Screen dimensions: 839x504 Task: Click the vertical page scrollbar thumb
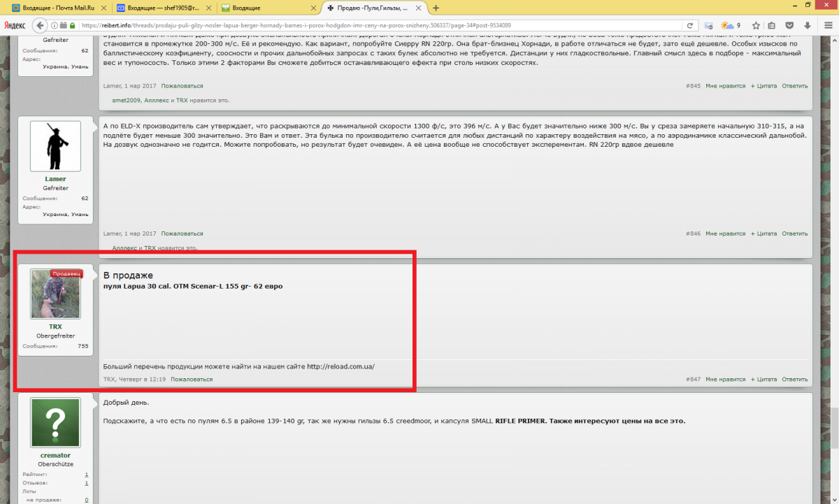834,428
